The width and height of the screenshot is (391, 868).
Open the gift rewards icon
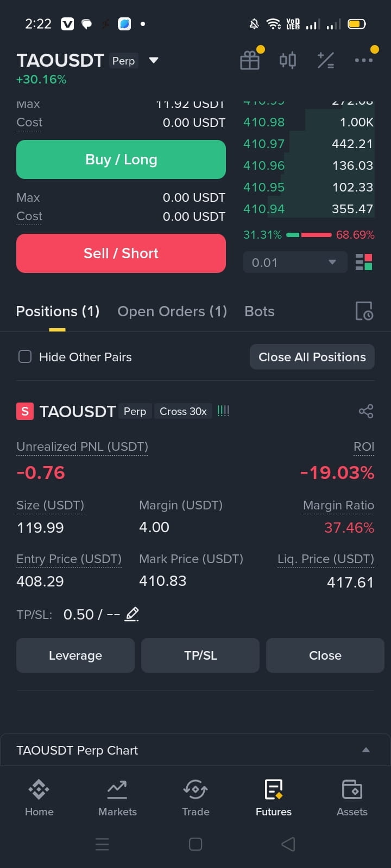pos(250,60)
